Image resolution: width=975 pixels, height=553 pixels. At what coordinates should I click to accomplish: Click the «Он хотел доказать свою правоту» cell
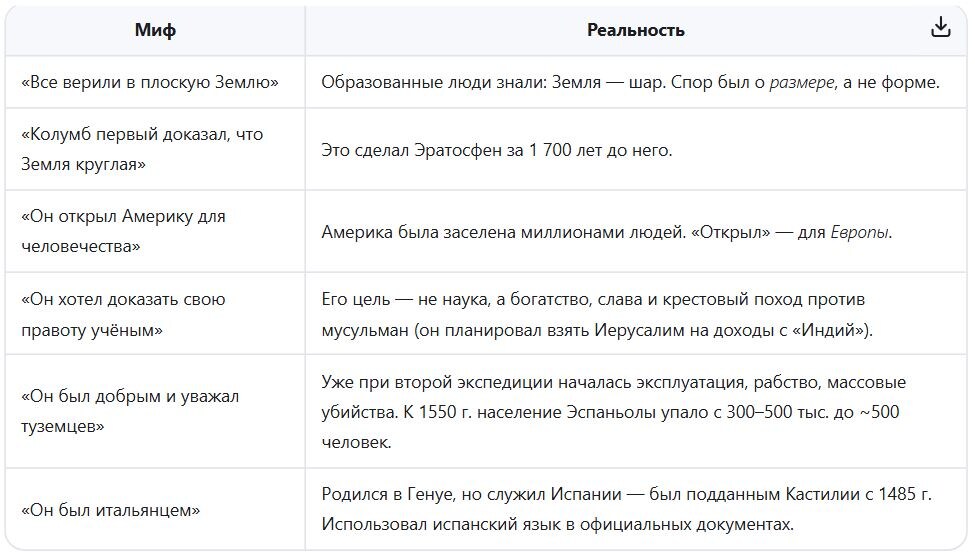point(155,314)
